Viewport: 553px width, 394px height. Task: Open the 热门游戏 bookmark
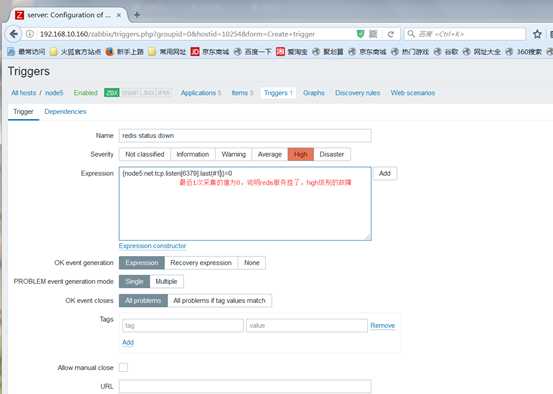(x=410, y=52)
